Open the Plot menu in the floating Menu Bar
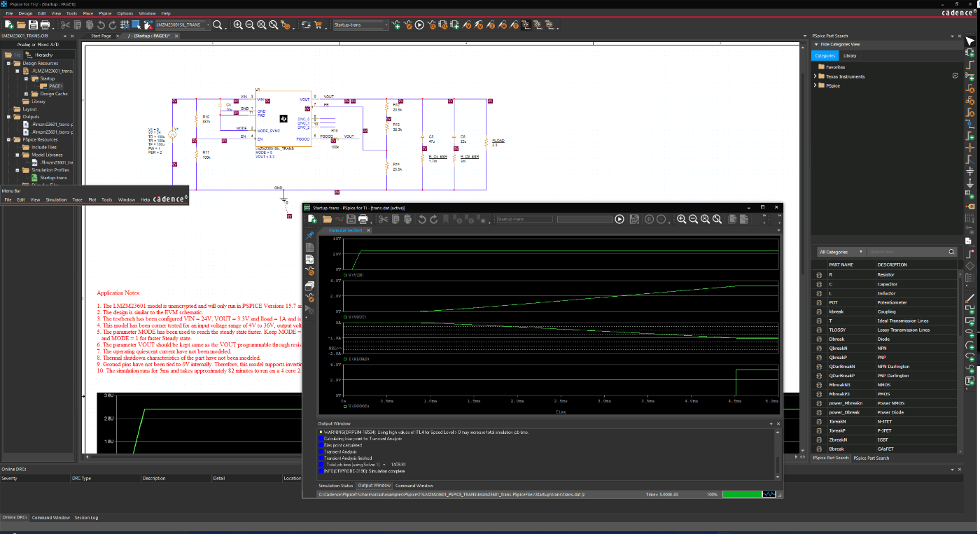 tap(92, 199)
